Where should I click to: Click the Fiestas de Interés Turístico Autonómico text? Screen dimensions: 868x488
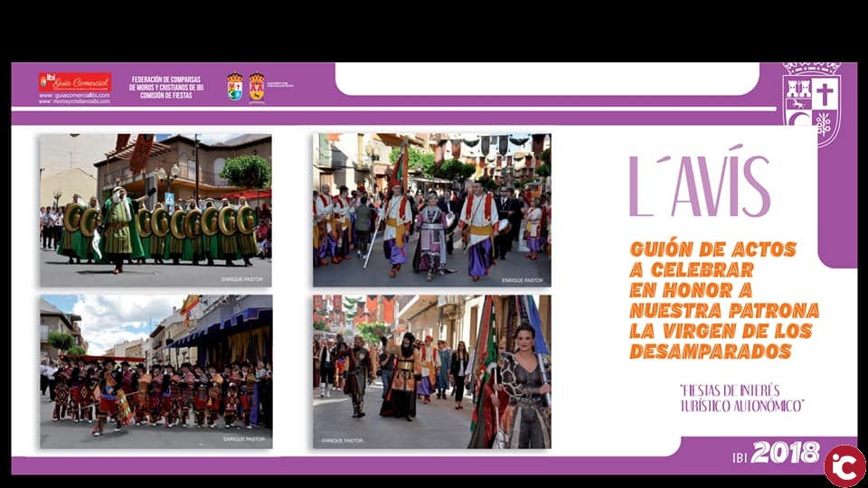coord(741,398)
